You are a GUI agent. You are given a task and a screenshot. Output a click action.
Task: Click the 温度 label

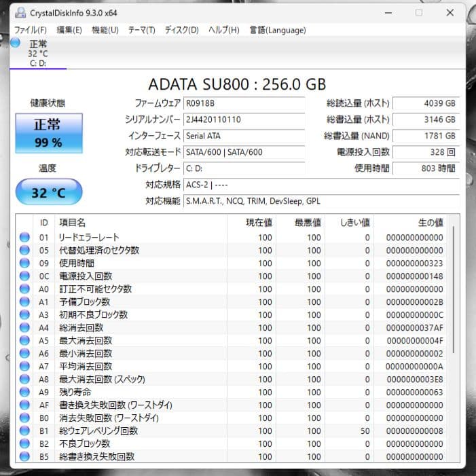tap(48, 168)
